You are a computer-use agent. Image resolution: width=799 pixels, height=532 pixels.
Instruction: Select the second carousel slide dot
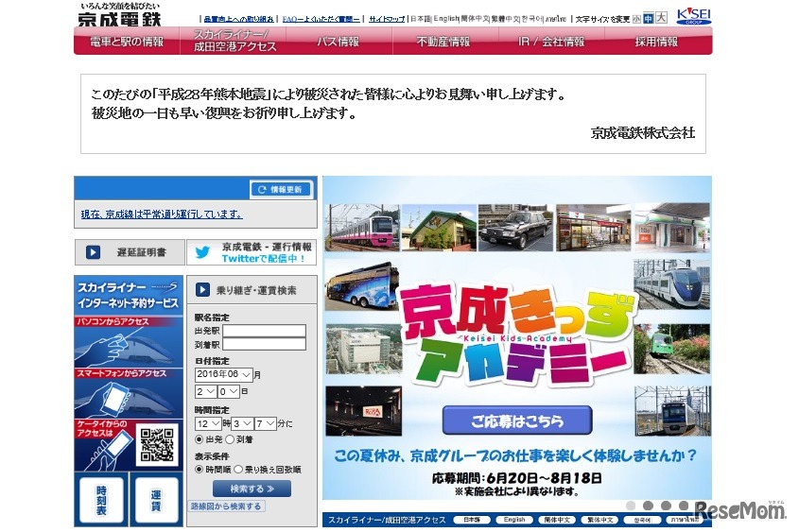pos(648,506)
